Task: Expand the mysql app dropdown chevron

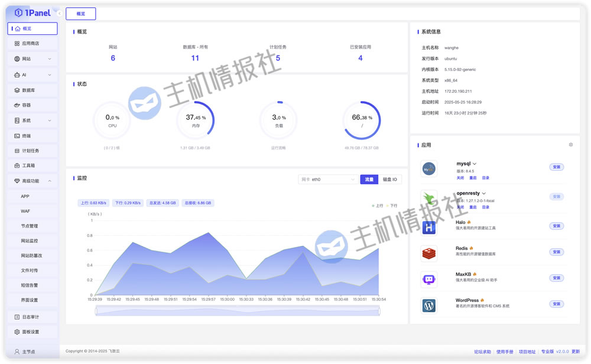Action: [x=475, y=164]
